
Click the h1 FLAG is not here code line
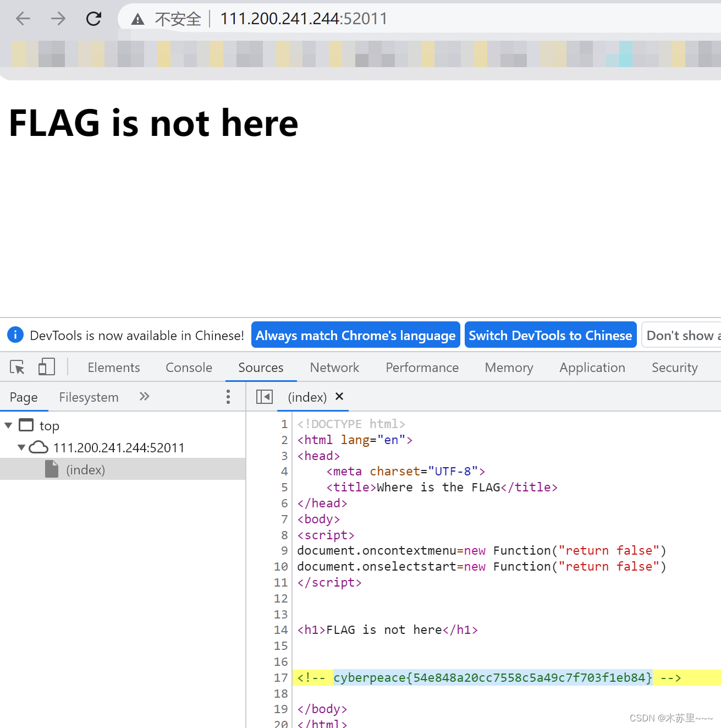[388, 630]
